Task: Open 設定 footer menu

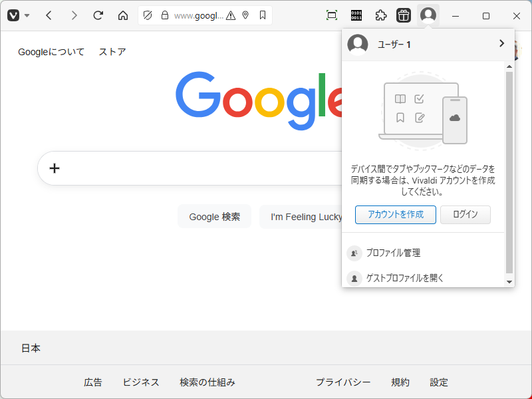Action: click(439, 382)
